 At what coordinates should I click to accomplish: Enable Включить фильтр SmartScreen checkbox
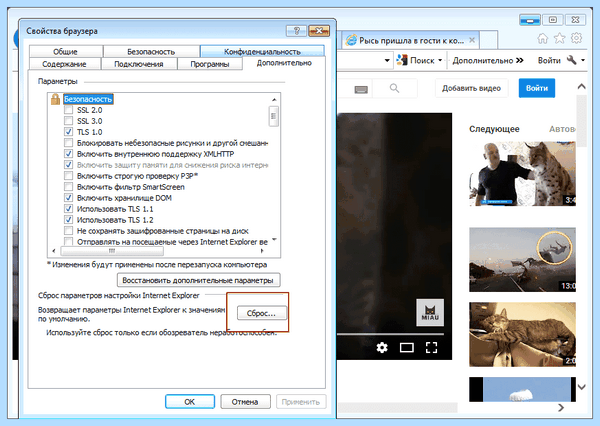[x=68, y=187]
